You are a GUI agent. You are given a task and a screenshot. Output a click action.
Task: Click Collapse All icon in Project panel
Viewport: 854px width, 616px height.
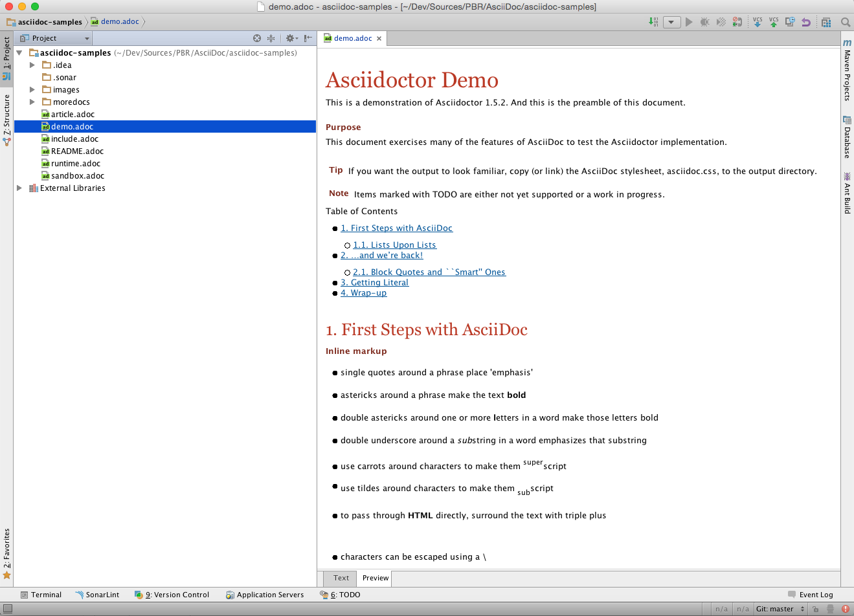[x=271, y=38]
